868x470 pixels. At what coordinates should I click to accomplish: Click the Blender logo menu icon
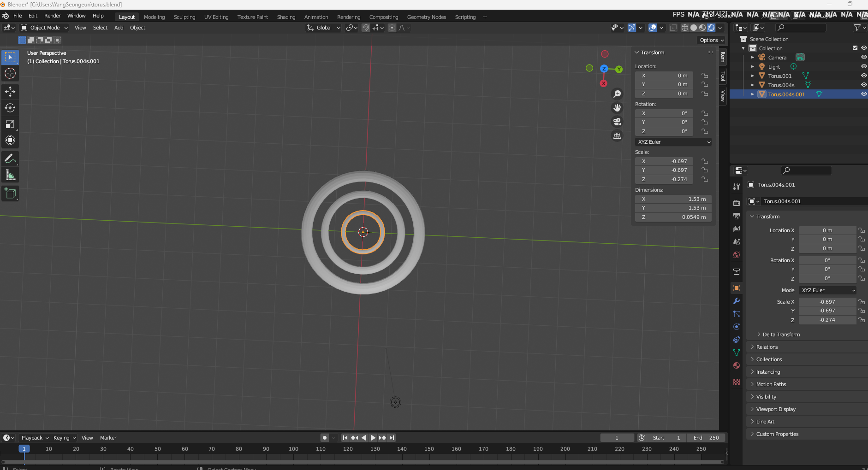click(x=6, y=16)
